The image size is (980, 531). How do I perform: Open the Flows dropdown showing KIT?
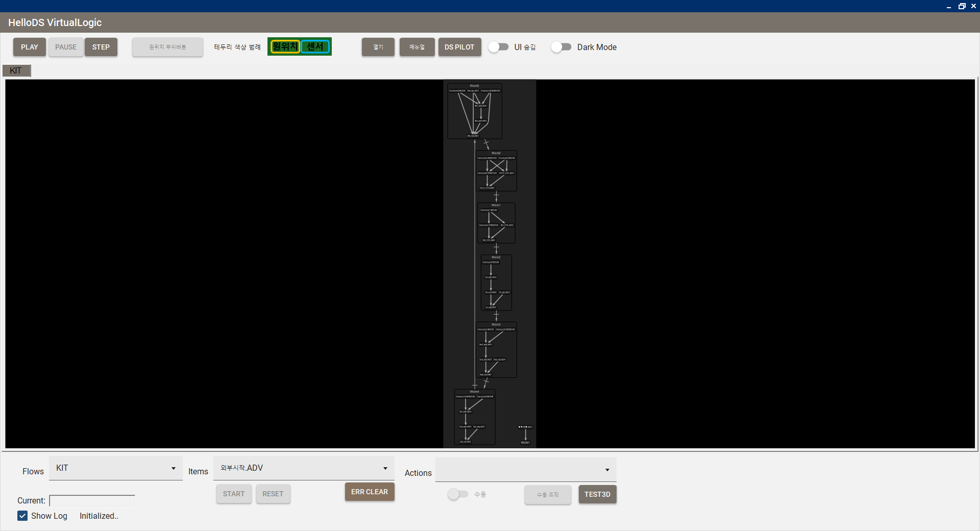click(x=115, y=468)
